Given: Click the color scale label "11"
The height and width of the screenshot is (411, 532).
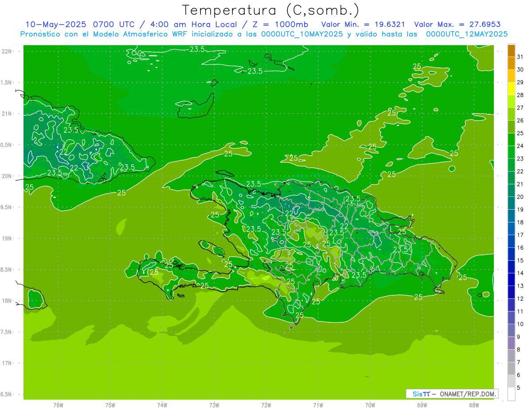Looking at the screenshot, I should tap(520, 311).
